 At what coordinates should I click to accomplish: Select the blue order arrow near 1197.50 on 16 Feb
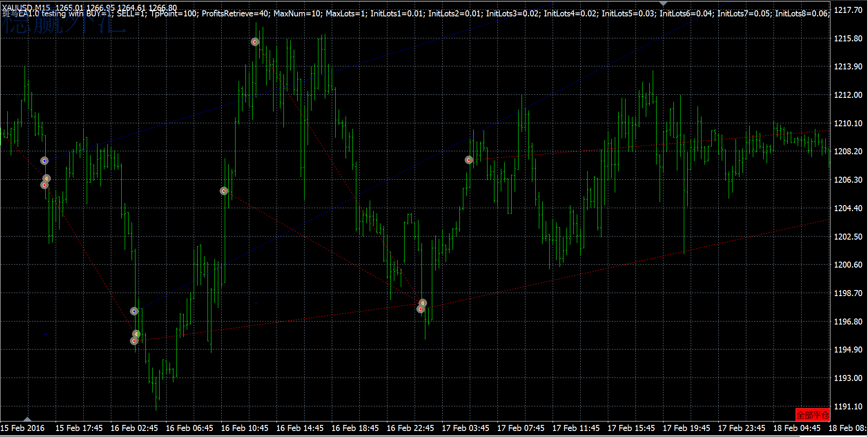coord(134,311)
